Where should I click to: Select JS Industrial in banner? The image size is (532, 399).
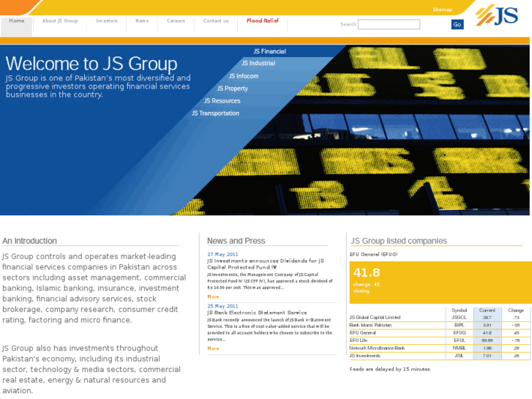(258, 63)
